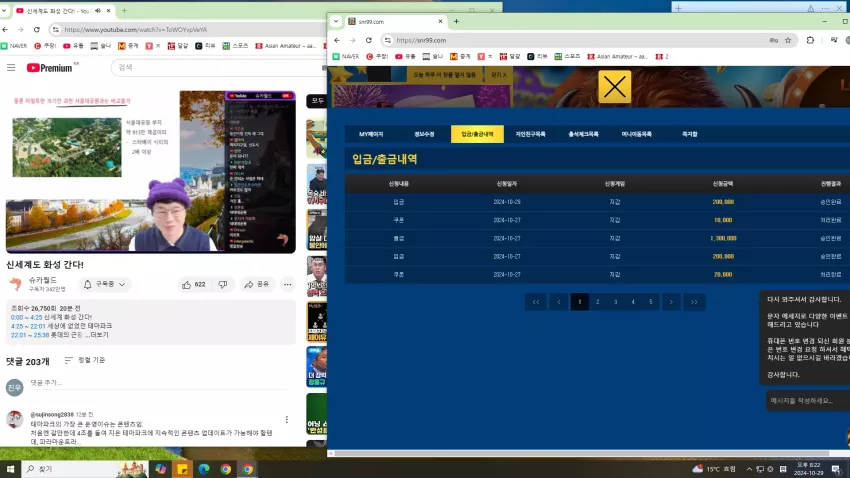The image size is (850, 478).
Task: Open options menu for sujinsong2838 comment
Action: pyautogui.click(x=287, y=419)
